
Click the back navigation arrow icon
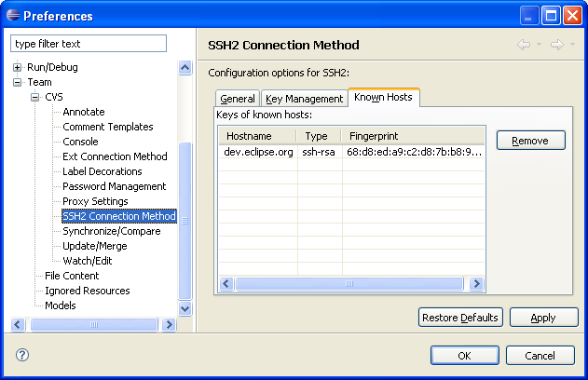click(524, 45)
